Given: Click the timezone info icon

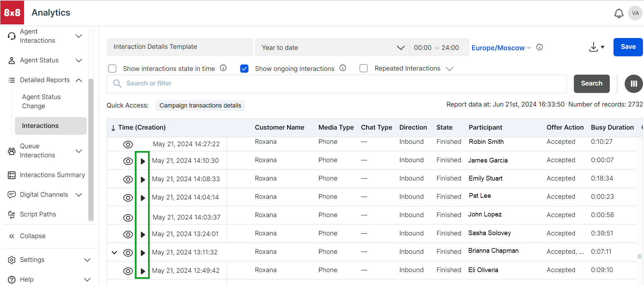Looking at the screenshot, I should (x=540, y=47).
